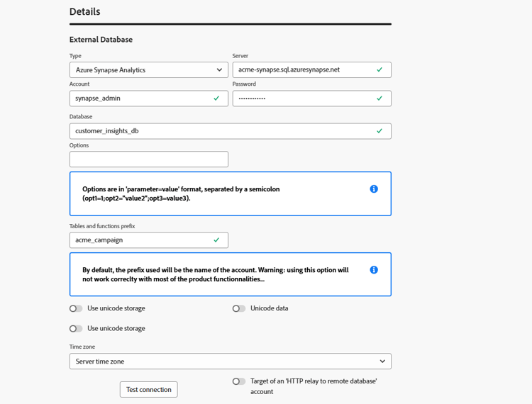Click info icon in options format message

coord(374,189)
